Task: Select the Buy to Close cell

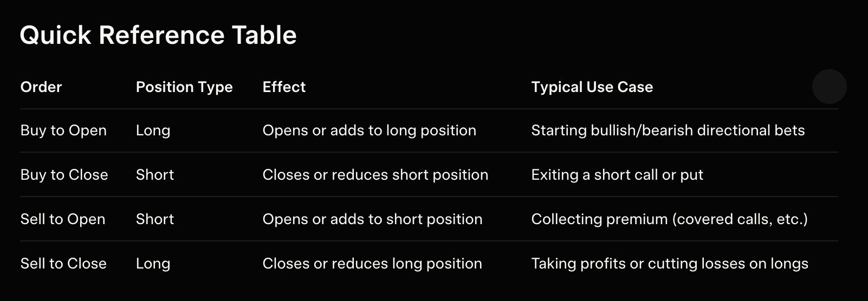Action: (64, 175)
